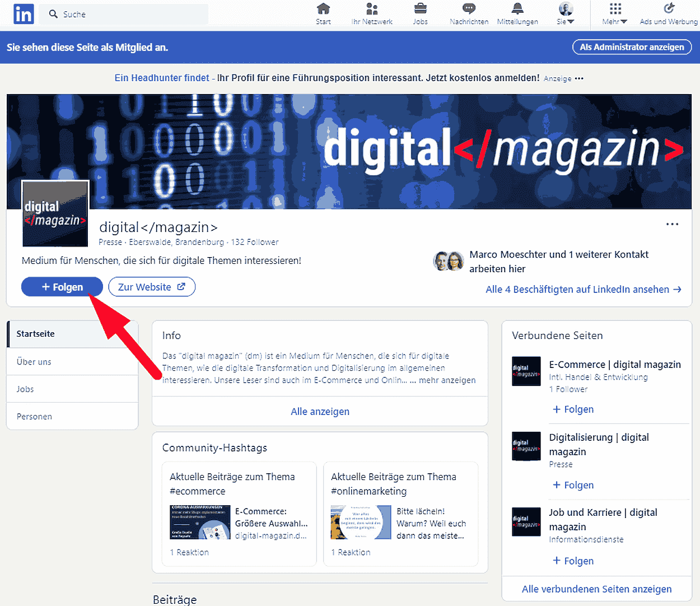700x606 pixels.
Task: Click Als Administrator anzeigen
Action: [632, 47]
